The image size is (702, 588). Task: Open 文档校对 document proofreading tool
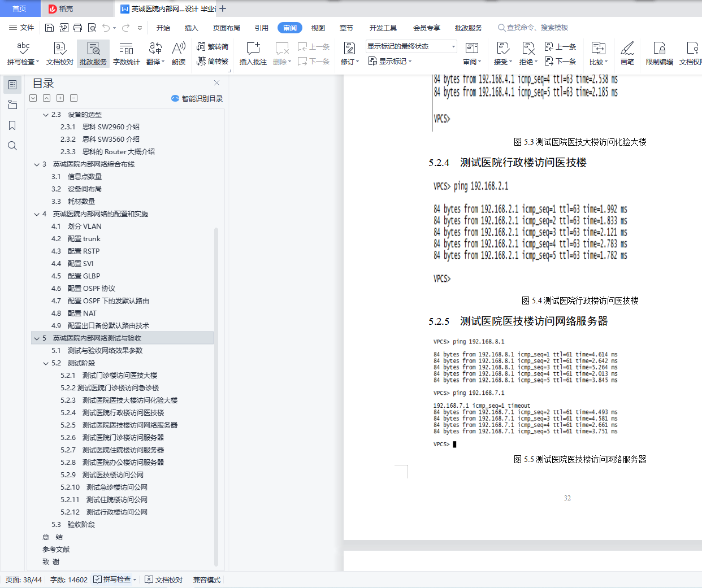(x=60, y=54)
